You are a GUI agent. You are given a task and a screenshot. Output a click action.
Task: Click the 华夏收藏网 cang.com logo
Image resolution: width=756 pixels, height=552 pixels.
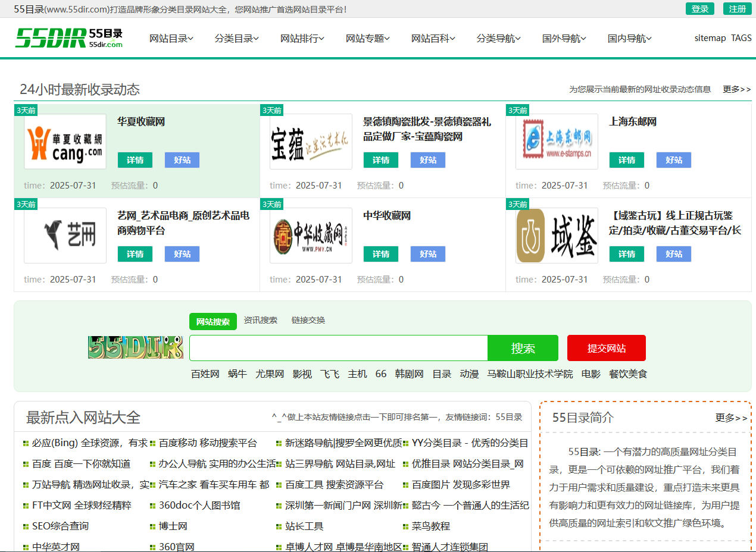(65, 141)
